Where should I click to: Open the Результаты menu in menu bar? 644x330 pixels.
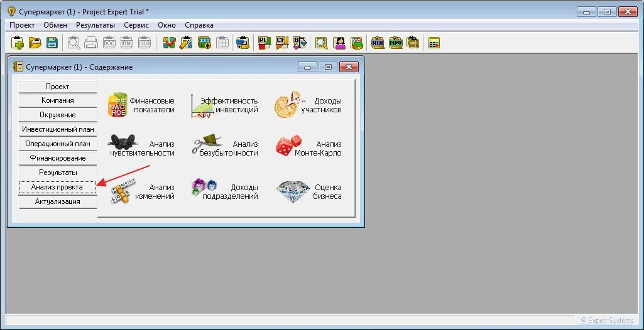[96, 25]
